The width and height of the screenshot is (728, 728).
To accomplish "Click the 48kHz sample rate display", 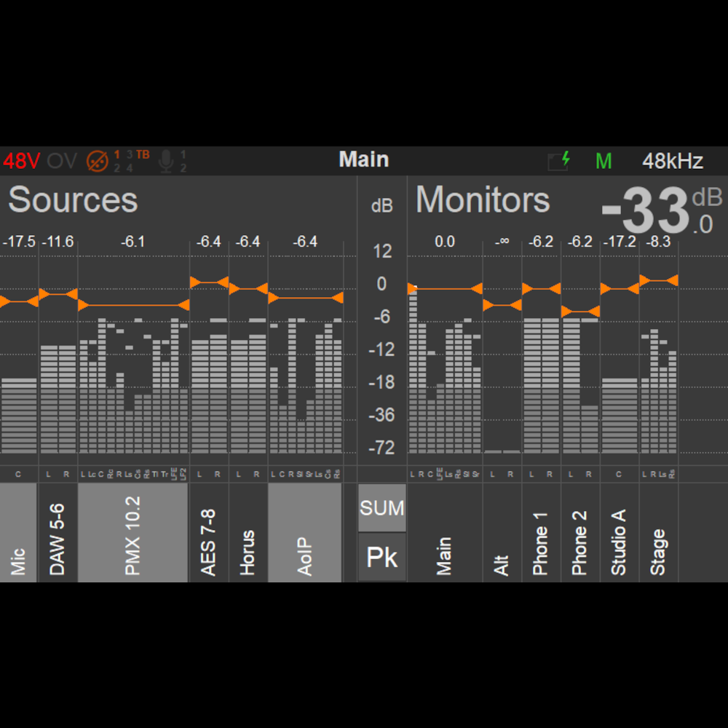I will click(x=673, y=161).
